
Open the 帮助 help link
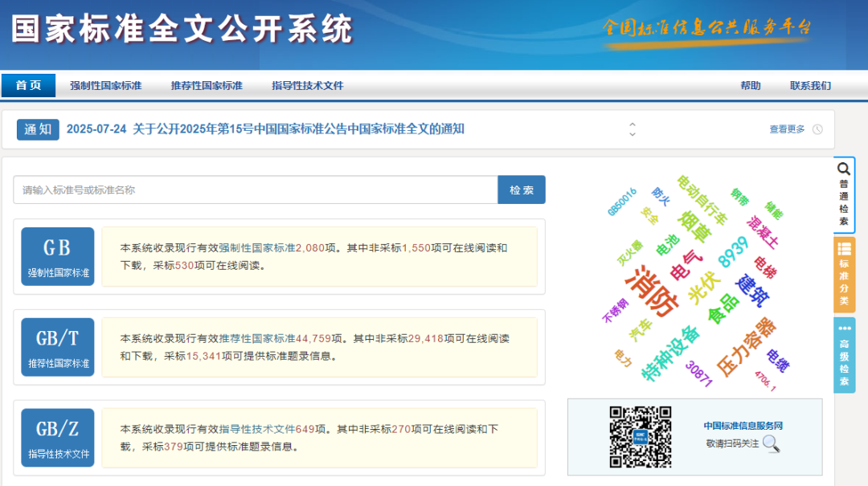pos(751,86)
